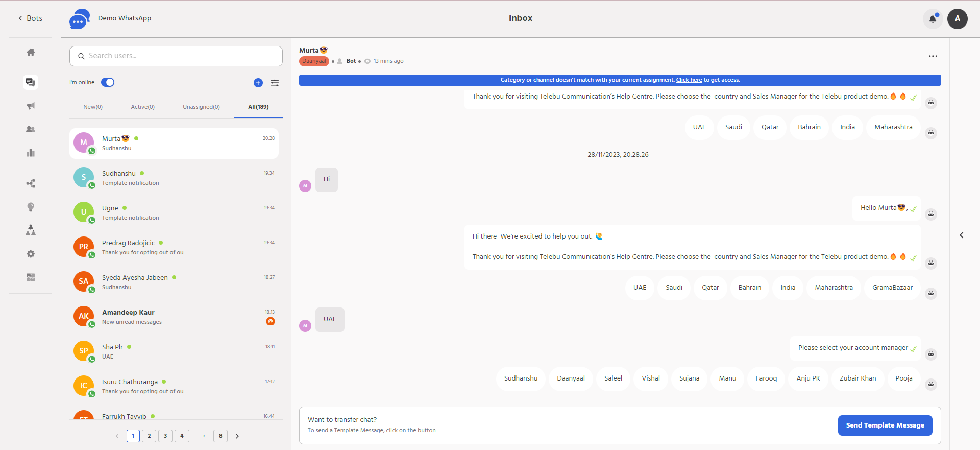The width and height of the screenshot is (980, 450).
Task: Click Sudhanshu's avatar in chat list
Action: pos(84,177)
